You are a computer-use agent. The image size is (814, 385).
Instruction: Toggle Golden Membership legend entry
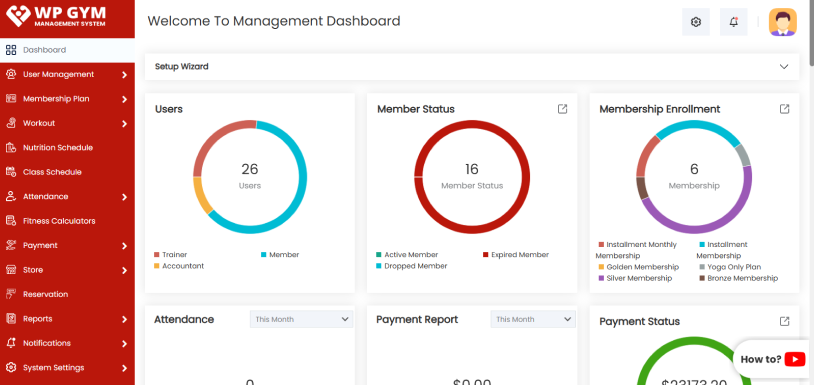(x=639, y=267)
